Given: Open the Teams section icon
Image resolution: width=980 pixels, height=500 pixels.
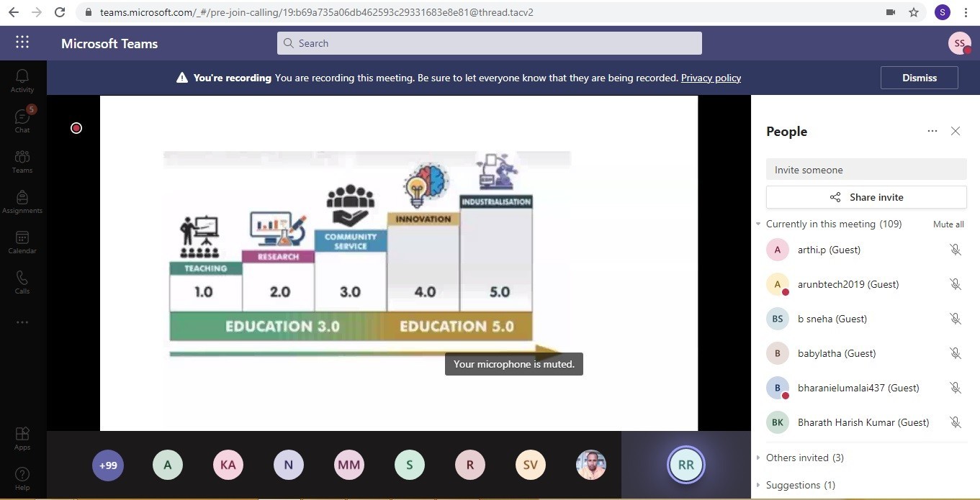Looking at the screenshot, I should tap(22, 160).
